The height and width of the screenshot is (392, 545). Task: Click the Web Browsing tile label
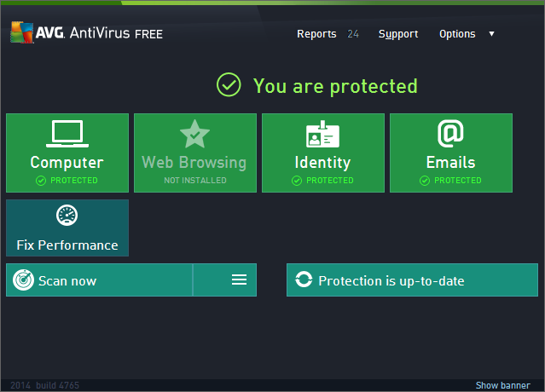pos(194,163)
